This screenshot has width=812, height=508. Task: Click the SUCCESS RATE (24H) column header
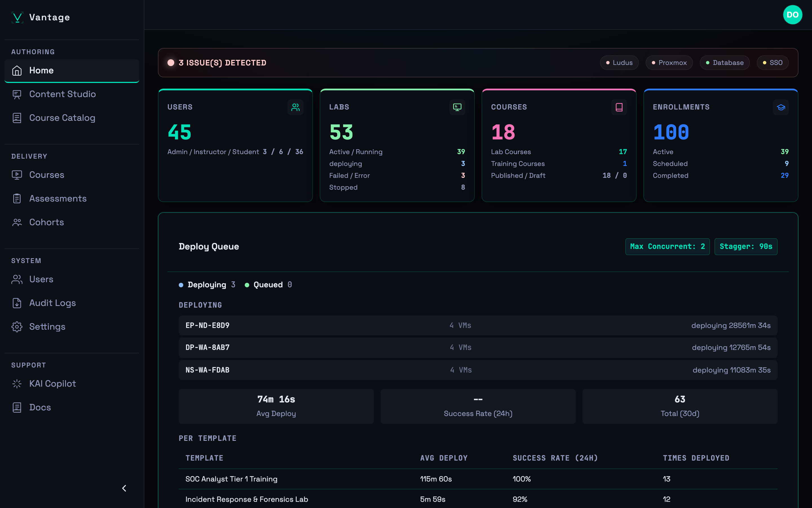click(555, 458)
